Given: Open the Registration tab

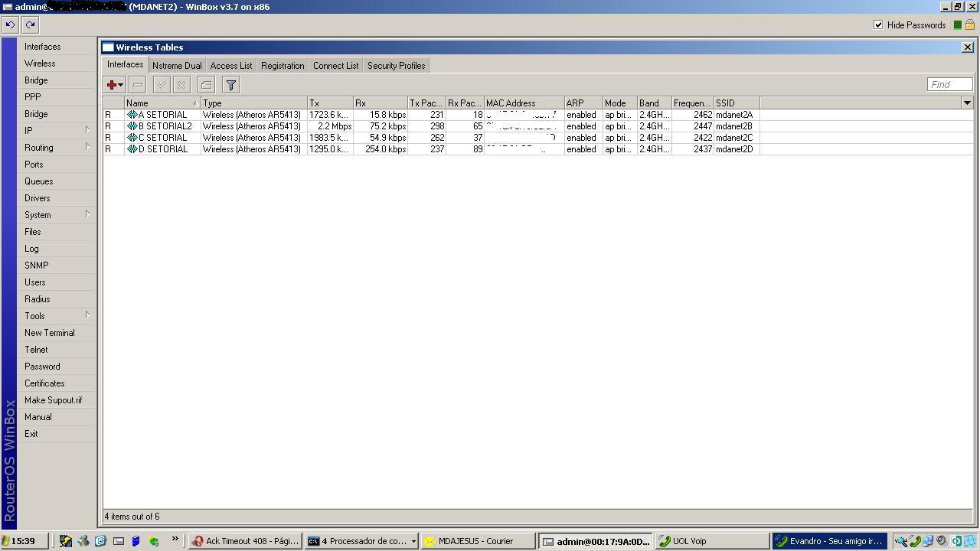Looking at the screenshot, I should (x=283, y=66).
